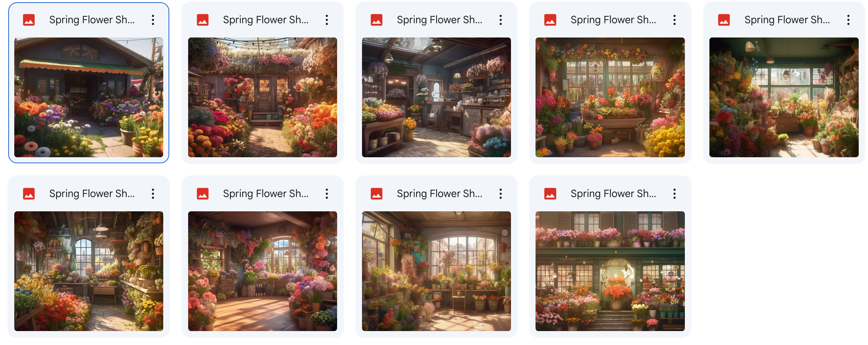
Task: Click the red image file icon on the selected card
Action: (x=29, y=20)
